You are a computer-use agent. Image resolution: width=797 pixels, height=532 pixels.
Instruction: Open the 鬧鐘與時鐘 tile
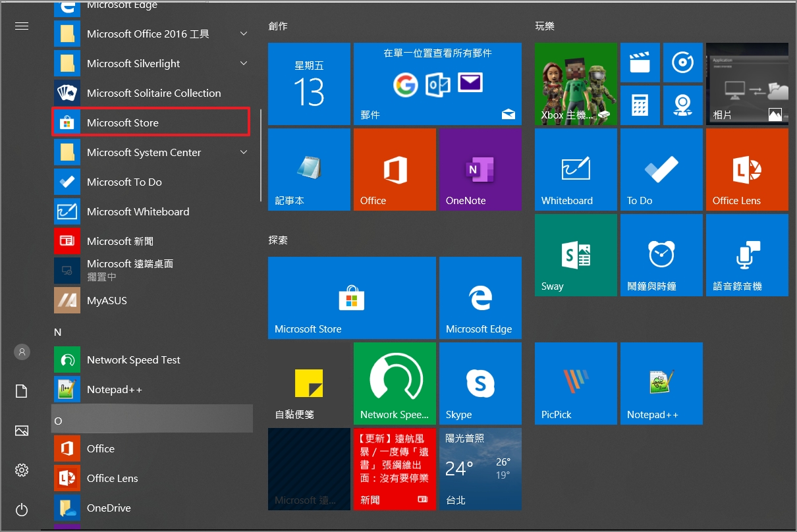[661, 255]
